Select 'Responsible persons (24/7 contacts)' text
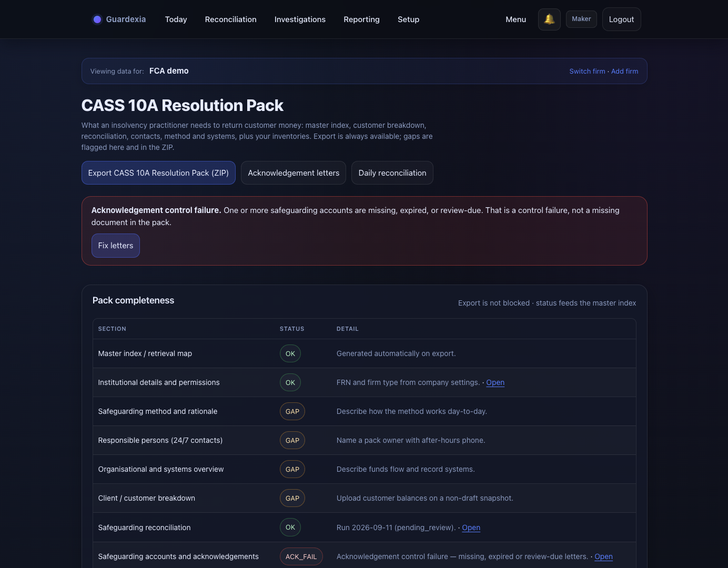Image resolution: width=728 pixels, height=568 pixels. (x=160, y=440)
